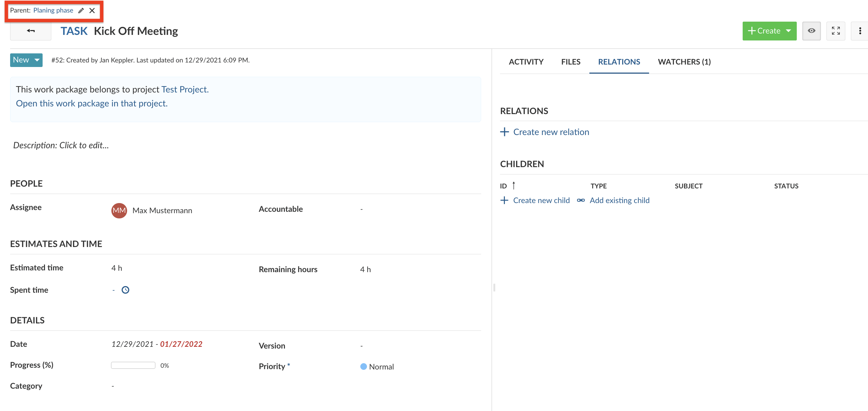Open the Test Project link

185,89
